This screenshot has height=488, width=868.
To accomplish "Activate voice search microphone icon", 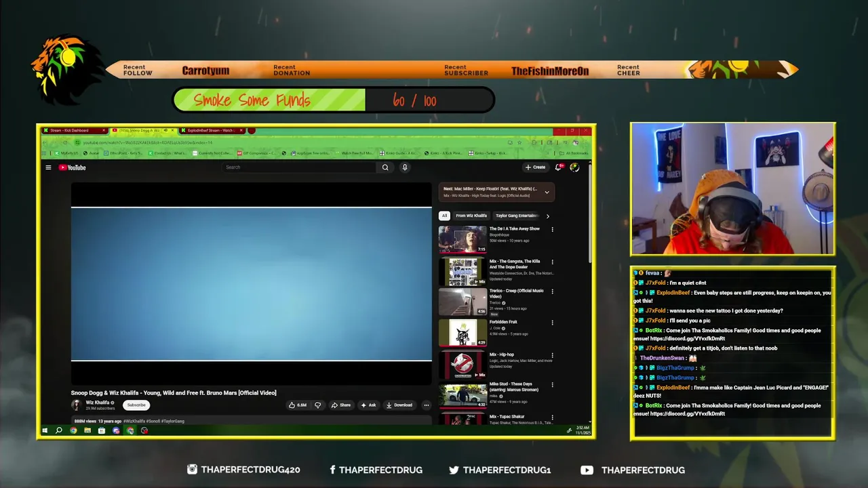I will 405,167.
